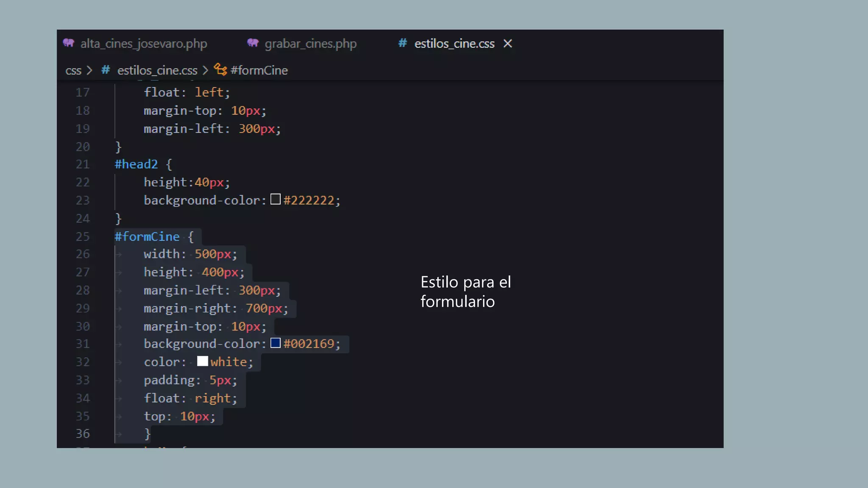Click chevron after css in breadcrumb

click(89, 70)
